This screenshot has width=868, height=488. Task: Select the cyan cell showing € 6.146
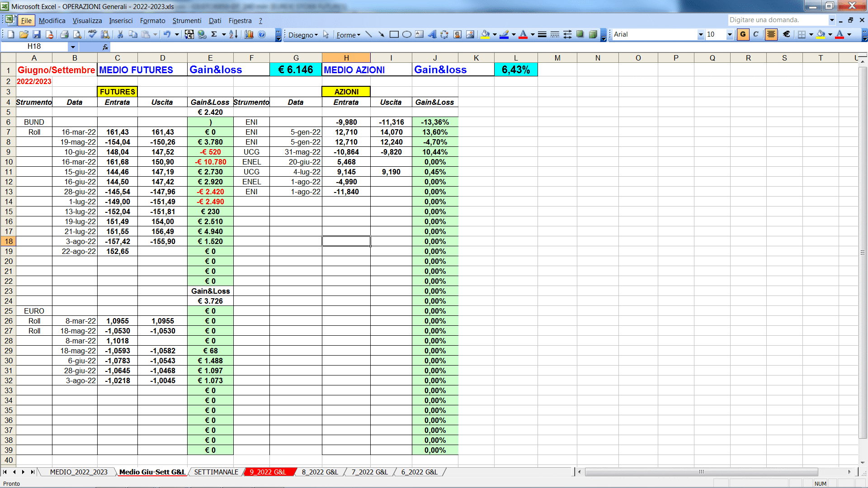pyautogui.click(x=296, y=70)
